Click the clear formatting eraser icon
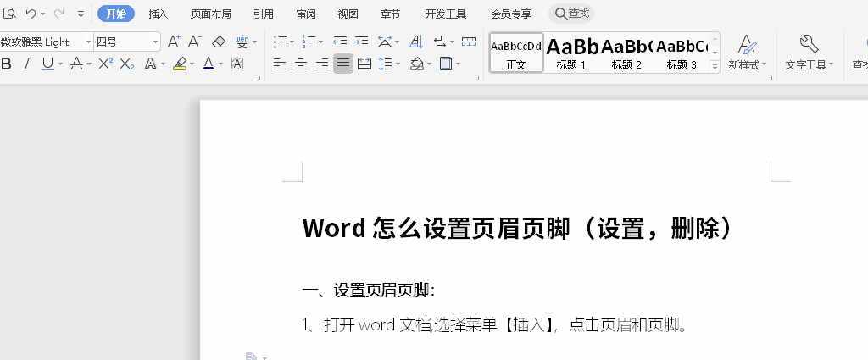The width and height of the screenshot is (868, 360). tap(218, 42)
